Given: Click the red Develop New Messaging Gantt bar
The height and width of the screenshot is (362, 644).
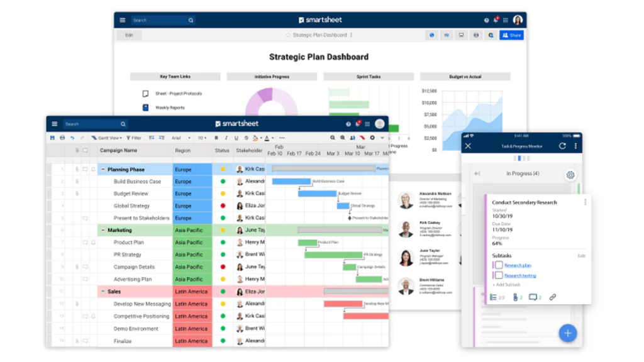Looking at the screenshot, I should pyautogui.click(x=343, y=304).
